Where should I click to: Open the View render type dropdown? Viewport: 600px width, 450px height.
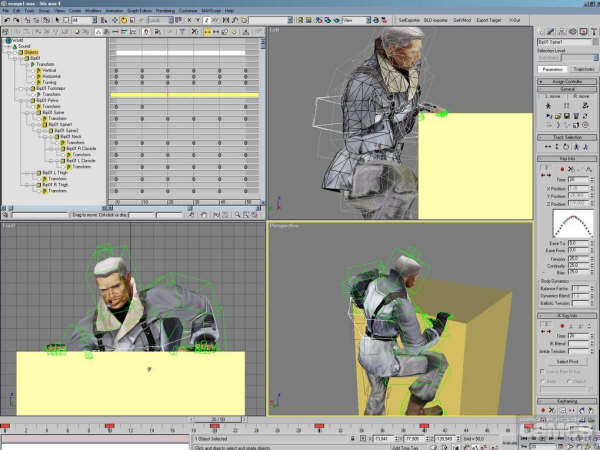368,20
